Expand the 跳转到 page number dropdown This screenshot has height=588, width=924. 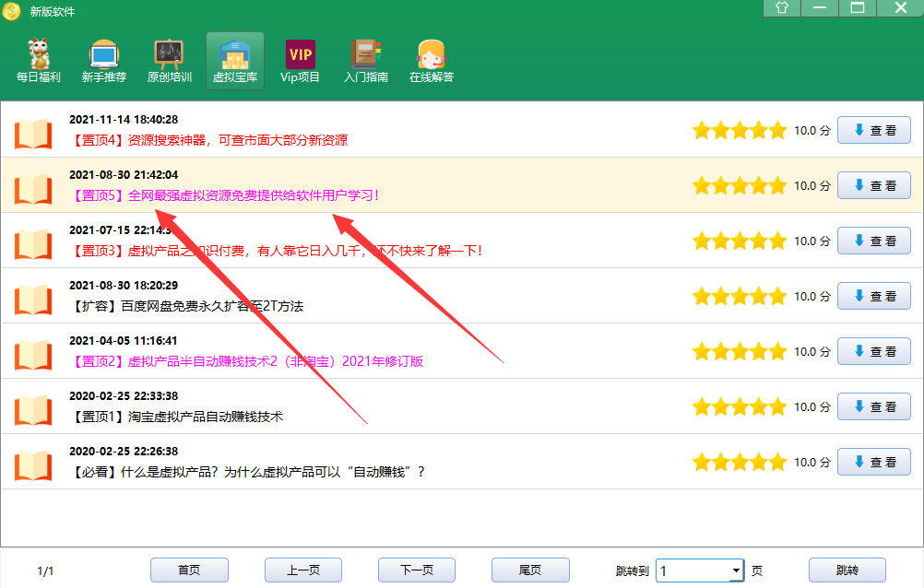735,570
